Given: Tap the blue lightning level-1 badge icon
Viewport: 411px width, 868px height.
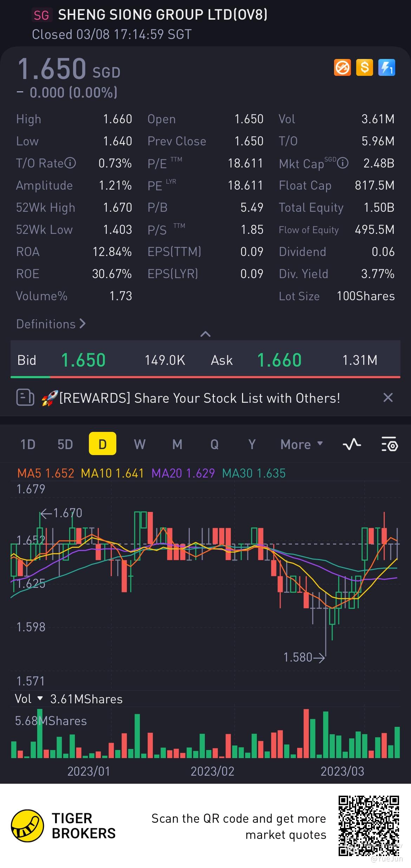Looking at the screenshot, I should 387,68.
